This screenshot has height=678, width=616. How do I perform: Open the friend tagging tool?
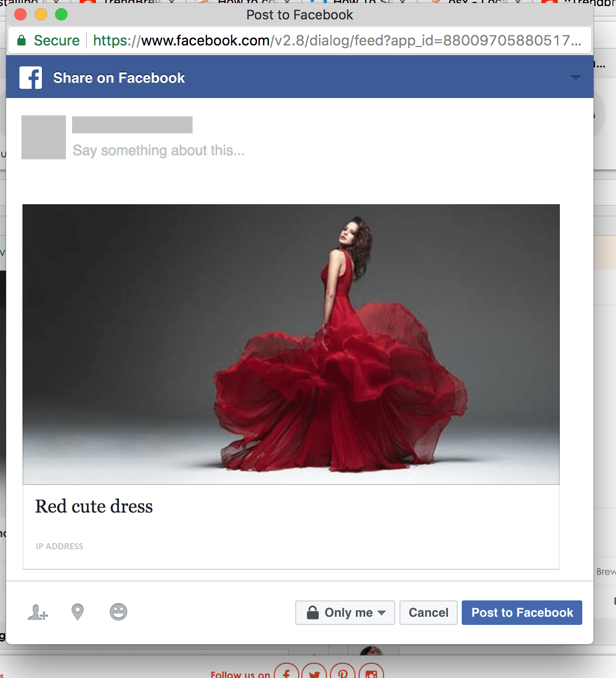[37, 612]
